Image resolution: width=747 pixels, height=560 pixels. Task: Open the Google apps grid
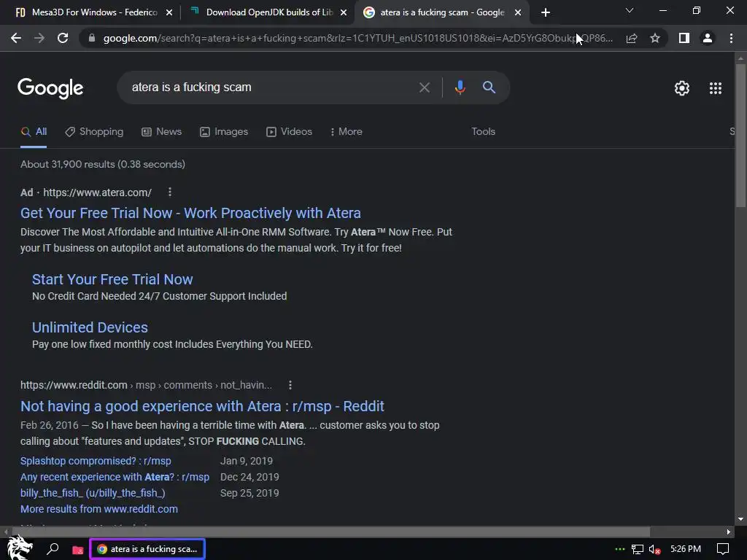pos(716,88)
